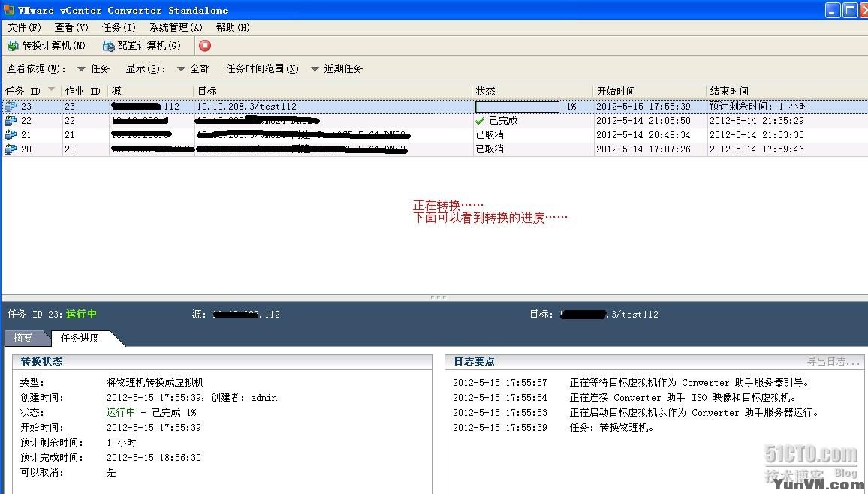Maximize the Converter window
This screenshot has height=494, width=868.
[850, 10]
